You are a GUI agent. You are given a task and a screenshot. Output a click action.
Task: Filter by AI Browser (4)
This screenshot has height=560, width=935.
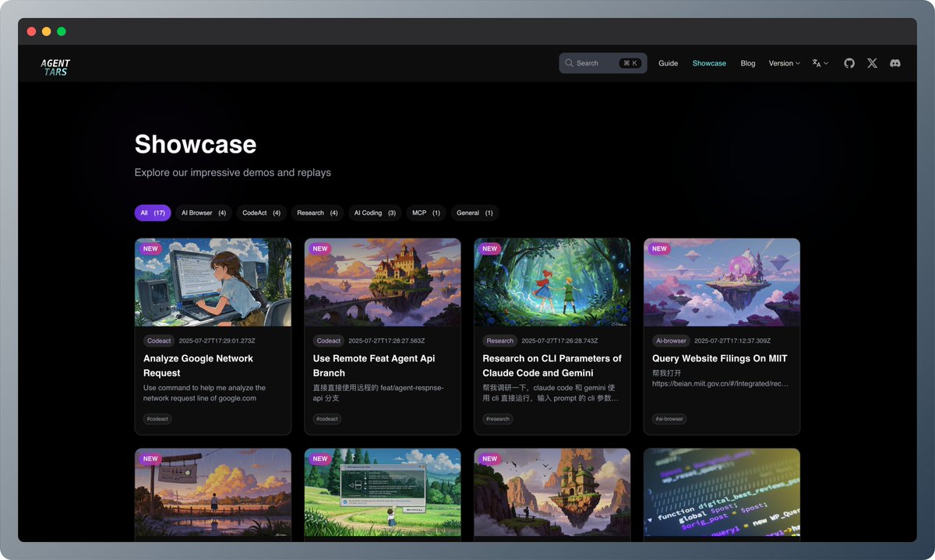point(203,213)
